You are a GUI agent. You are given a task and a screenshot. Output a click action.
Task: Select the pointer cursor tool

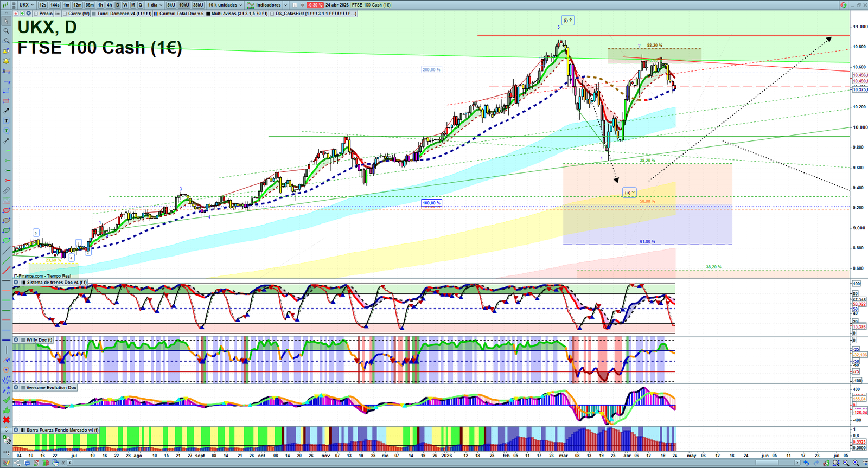6,21
